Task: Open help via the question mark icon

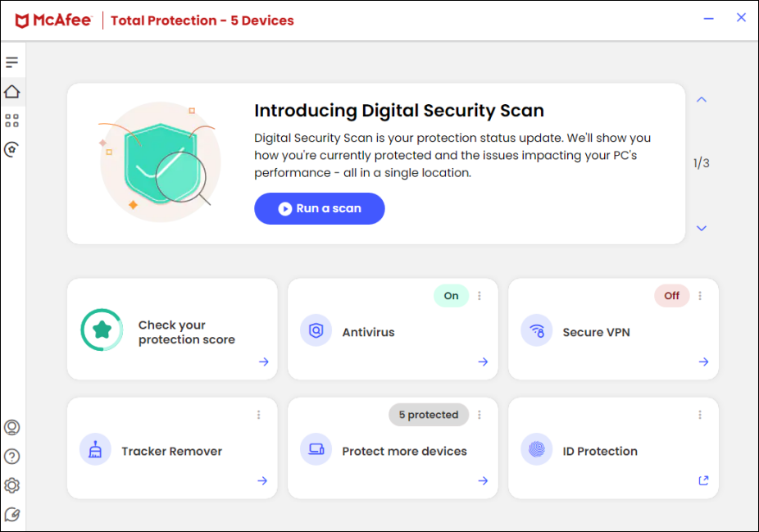Action: point(12,456)
